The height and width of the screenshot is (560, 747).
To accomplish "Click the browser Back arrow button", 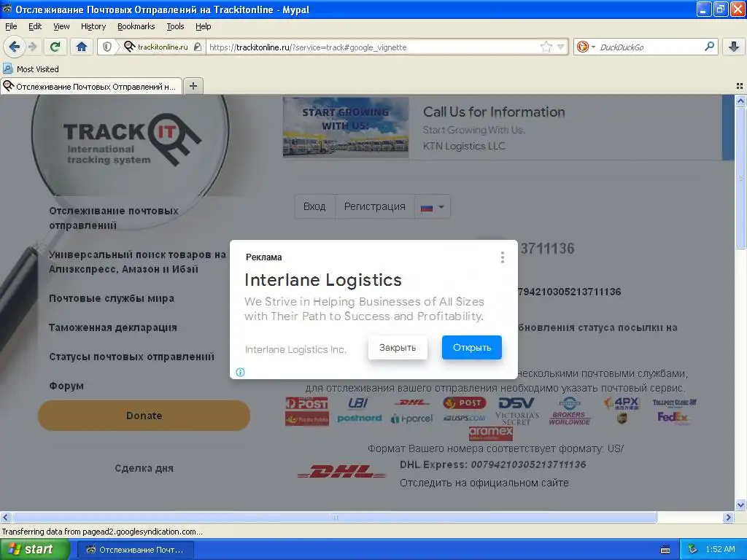I will coord(14,47).
